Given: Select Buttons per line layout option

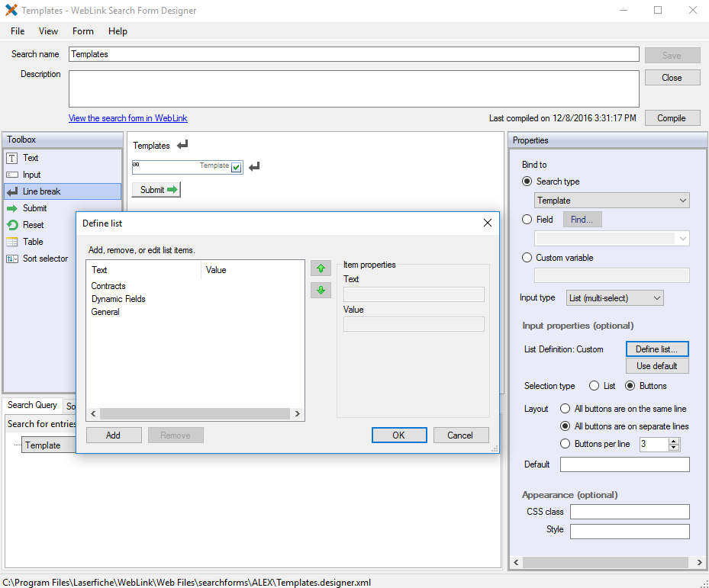Looking at the screenshot, I should 565,443.
